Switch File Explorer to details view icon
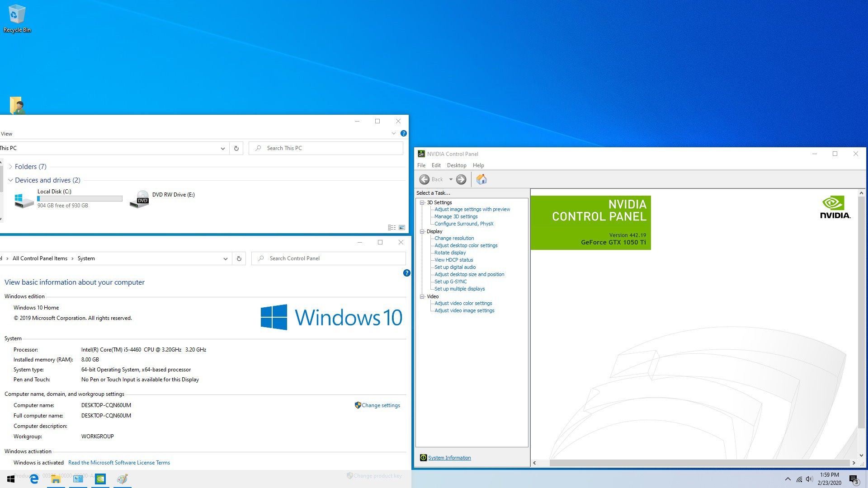The image size is (868, 488). click(x=392, y=228)
